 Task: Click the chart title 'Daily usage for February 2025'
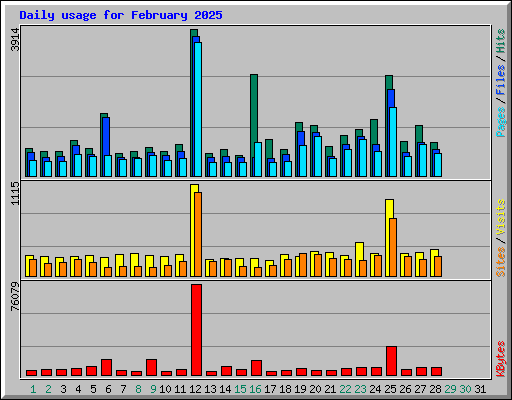[x=121, y=15]
